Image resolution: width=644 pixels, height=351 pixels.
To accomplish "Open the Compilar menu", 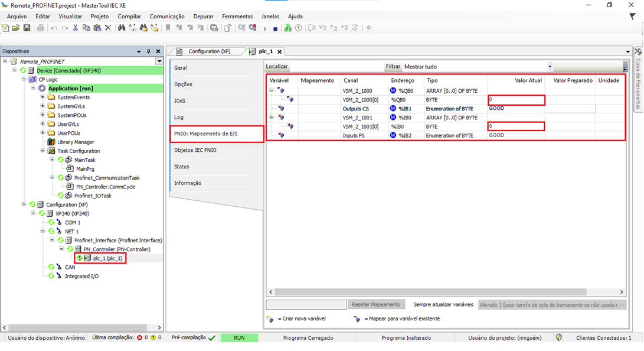I will [129, 17].
